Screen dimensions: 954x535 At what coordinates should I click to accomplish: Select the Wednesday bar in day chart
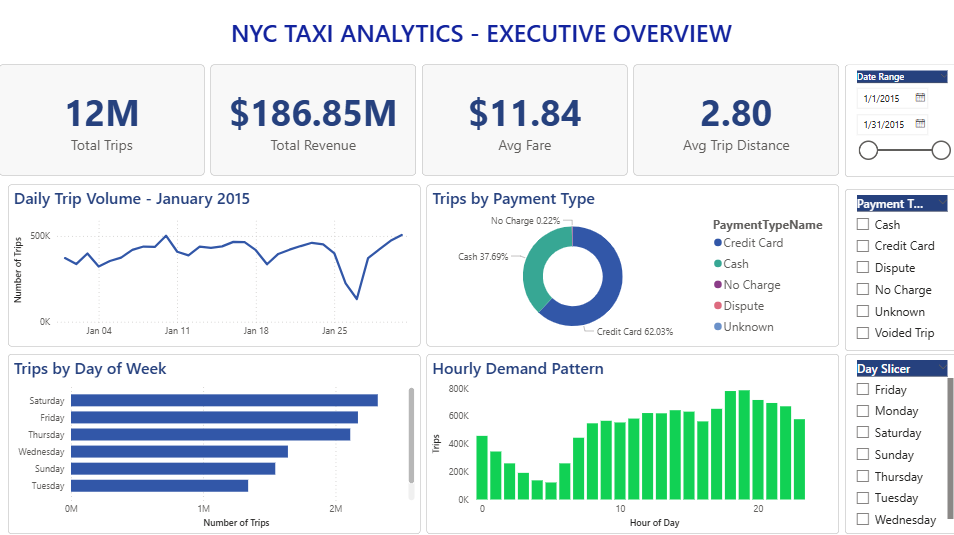pos(179,452)
